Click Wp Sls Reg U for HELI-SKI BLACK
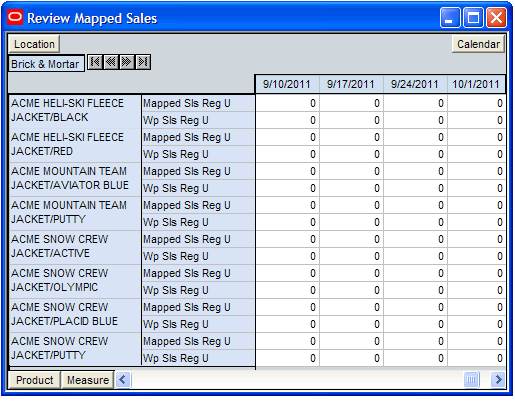The image size is (515, 401). 198,120
